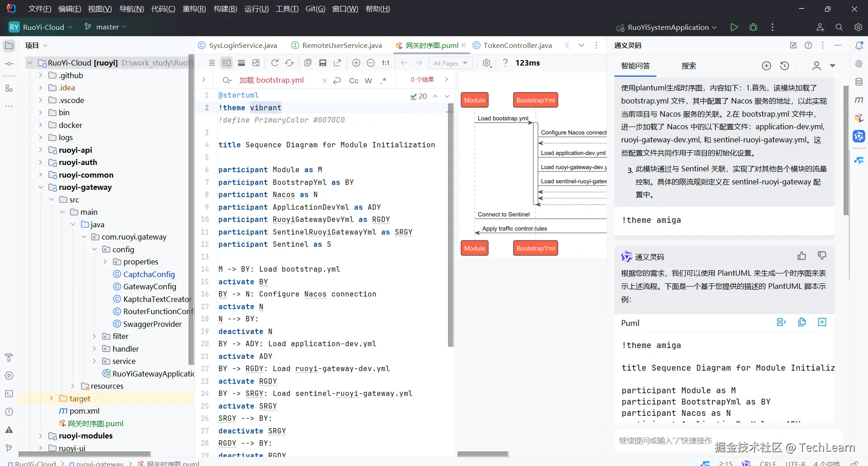
Task: Run RuoYiSystemApplication with the green play button
Action: coord(734,27)
